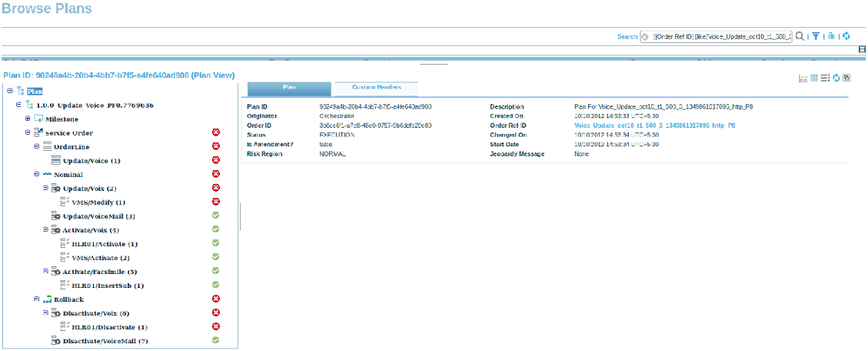Click the Search label link
The image size is (868, 351).
pos(627,37)
